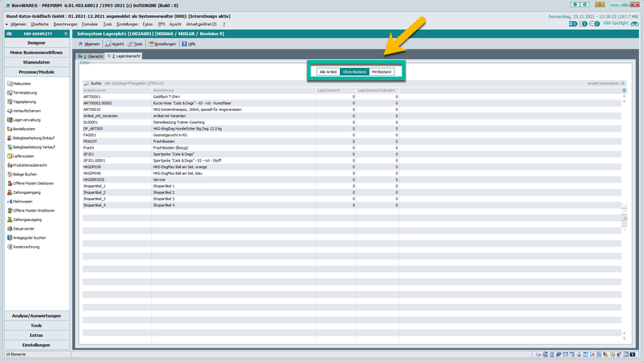Image resolution: width=644 pixels, height=362 pixels.
Task: Launch the Bestellsystem module
Action: point(9,129)
